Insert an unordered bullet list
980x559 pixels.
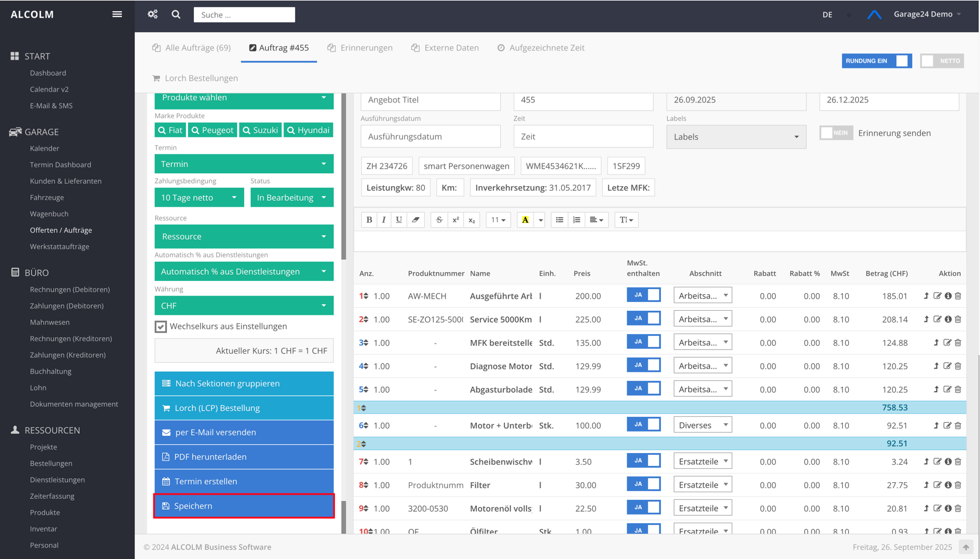pyautogui.click(x=559, y=220)
